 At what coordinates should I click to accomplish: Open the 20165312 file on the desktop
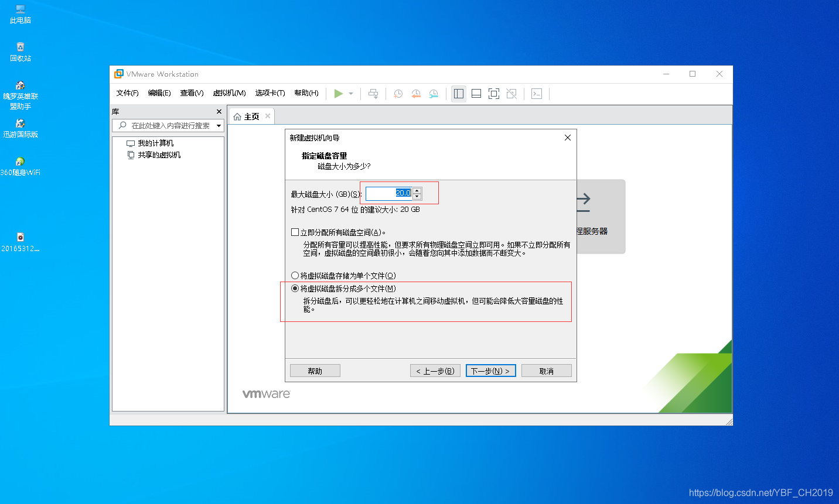click(x=21, y=242)
